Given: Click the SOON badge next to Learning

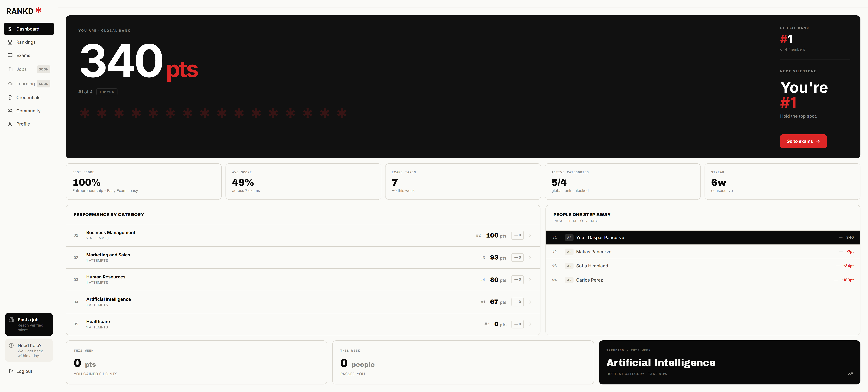Looking at the screenshot, I should [43, 84].
